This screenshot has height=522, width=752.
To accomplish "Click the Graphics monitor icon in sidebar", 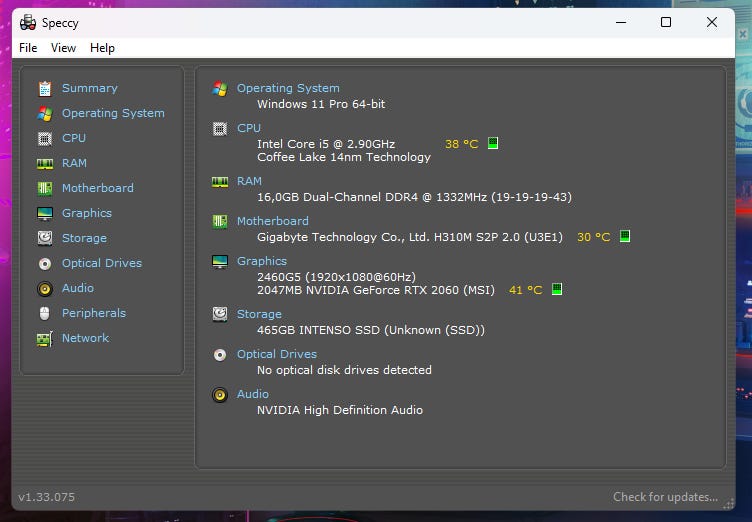I will 45,214.
